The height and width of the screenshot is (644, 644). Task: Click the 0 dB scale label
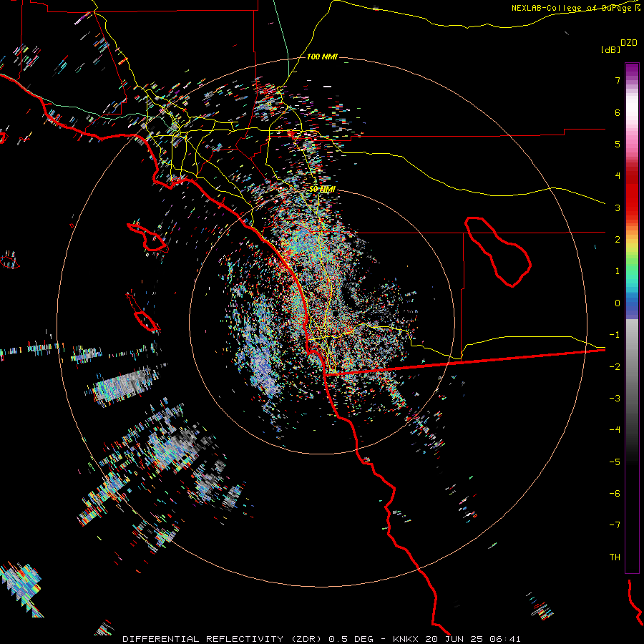coord(618,303)
